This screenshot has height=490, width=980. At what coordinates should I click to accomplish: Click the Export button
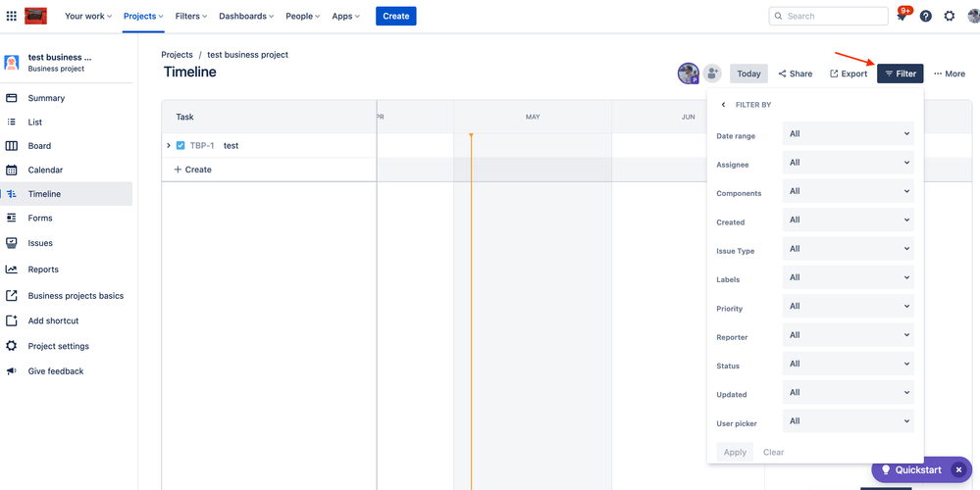(x=849, y=73)
